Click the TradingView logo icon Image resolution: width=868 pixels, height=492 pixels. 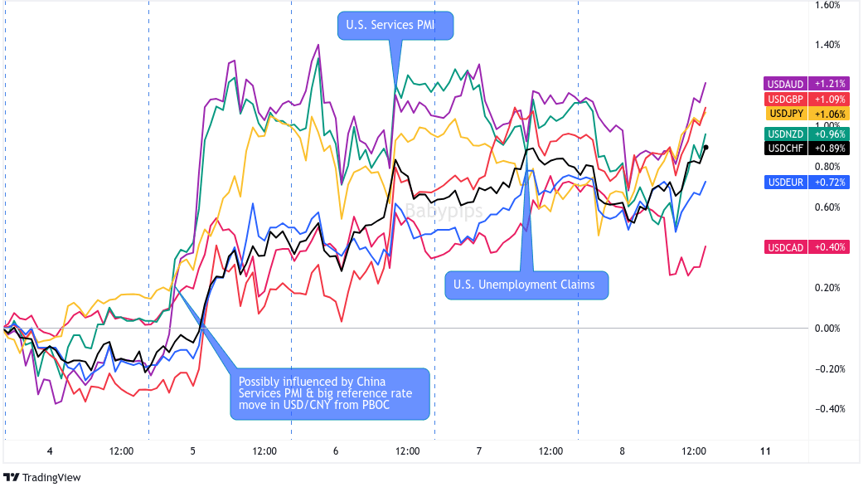tap(11, 477)
